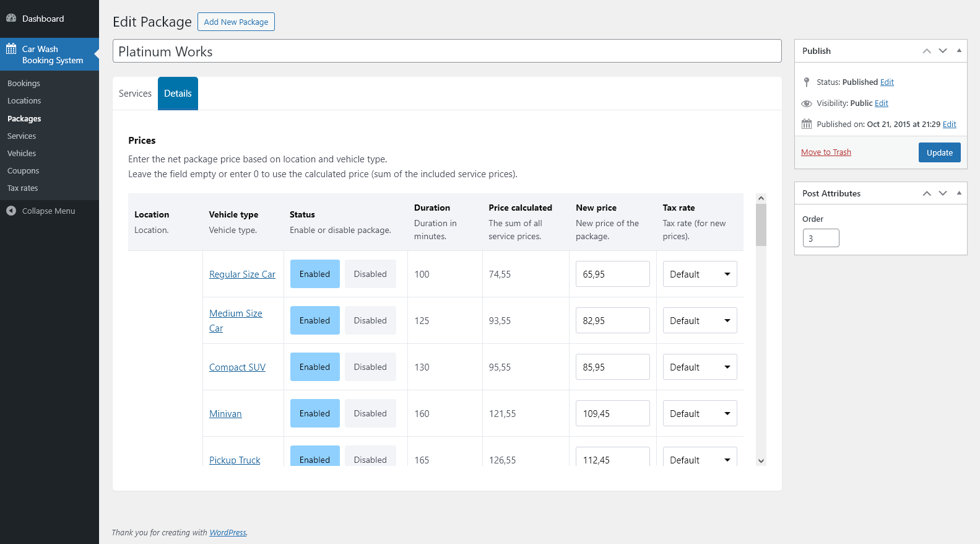
Task: Set Minivan status to Enabled
Action: click(314, 413)
